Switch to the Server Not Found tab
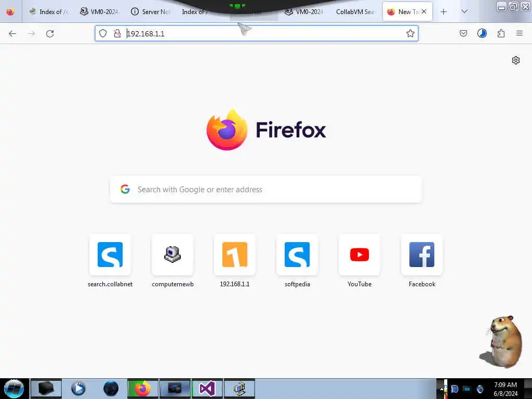 click(x=150, y=11)
